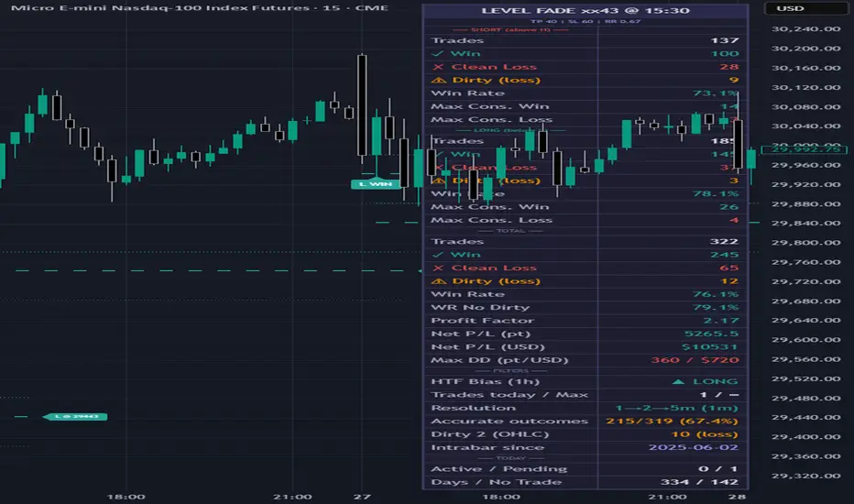Click the Win Rate 76.1% value
This screenshot has width=854, height=504.
[x=715, y=294]
